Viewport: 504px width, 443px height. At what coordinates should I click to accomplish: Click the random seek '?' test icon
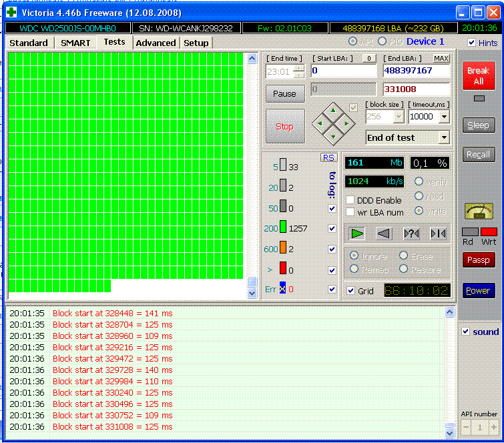click(x=411, y=234)
